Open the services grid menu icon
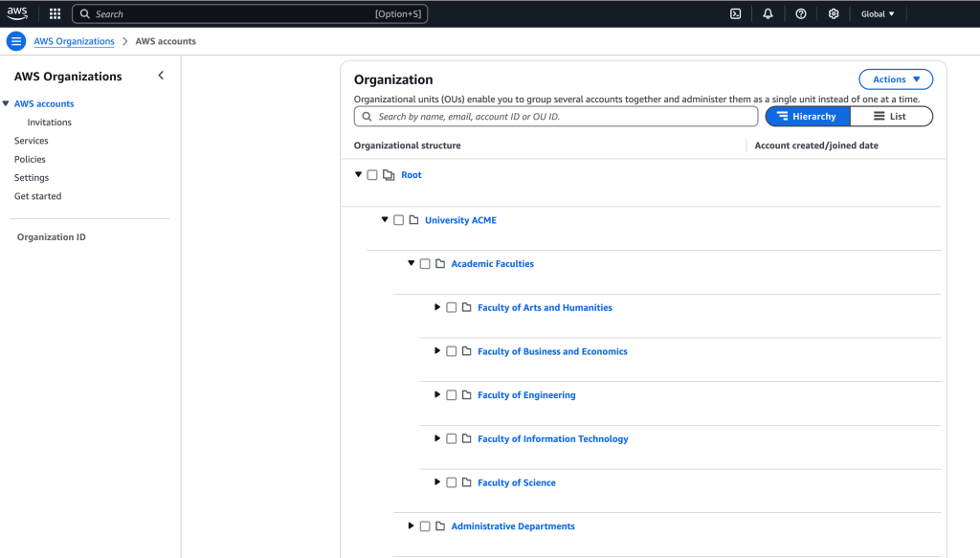This screenshot has height=558, width=980. (x=55, y=13)
